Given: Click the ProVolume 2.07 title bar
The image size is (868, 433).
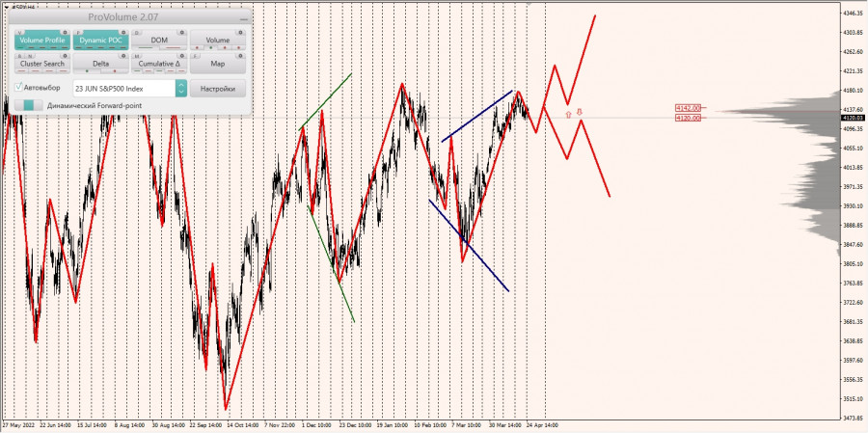Looking at the screenshot, I should click(x=130, y=17).
